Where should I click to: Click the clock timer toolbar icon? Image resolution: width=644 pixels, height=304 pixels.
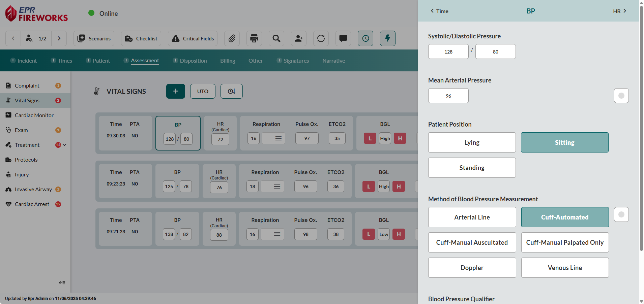click(365, 38)
